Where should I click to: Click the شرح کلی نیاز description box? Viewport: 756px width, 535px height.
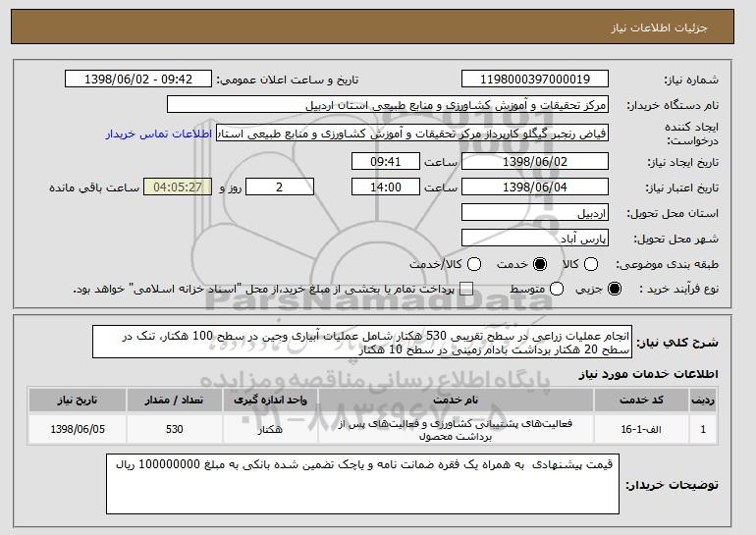click(x=362, y=342)
